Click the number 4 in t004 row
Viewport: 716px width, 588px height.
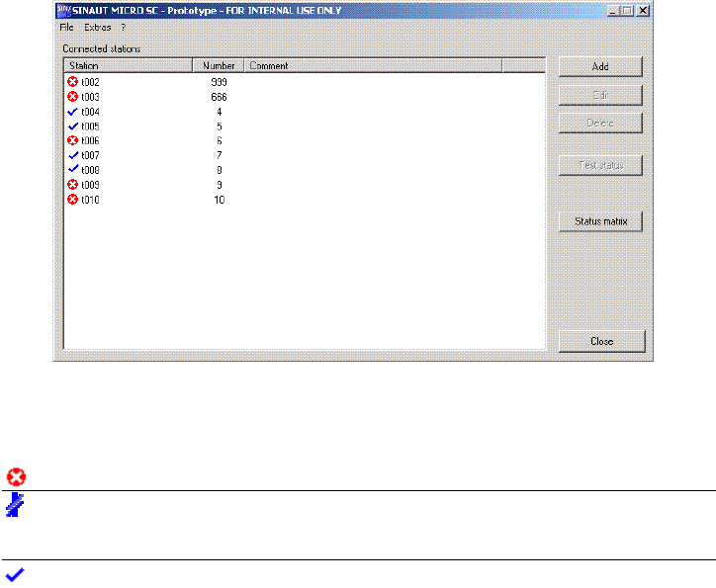coord(220,112)
